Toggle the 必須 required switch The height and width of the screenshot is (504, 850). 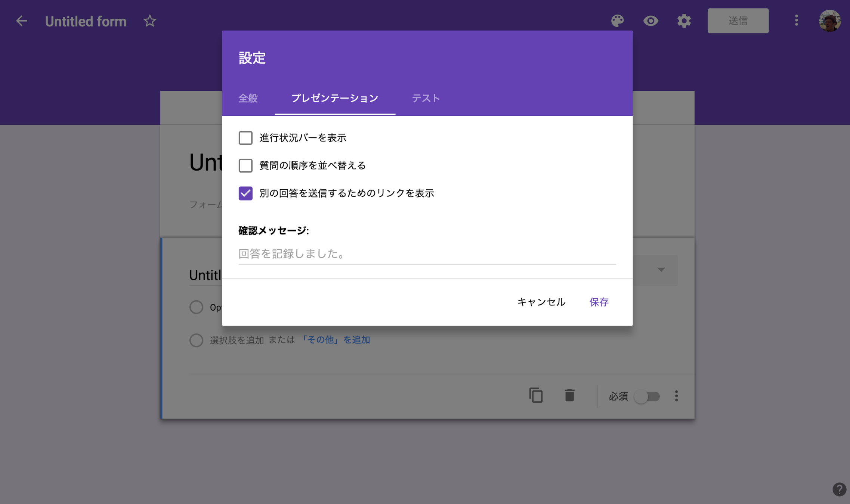[647, 396]
